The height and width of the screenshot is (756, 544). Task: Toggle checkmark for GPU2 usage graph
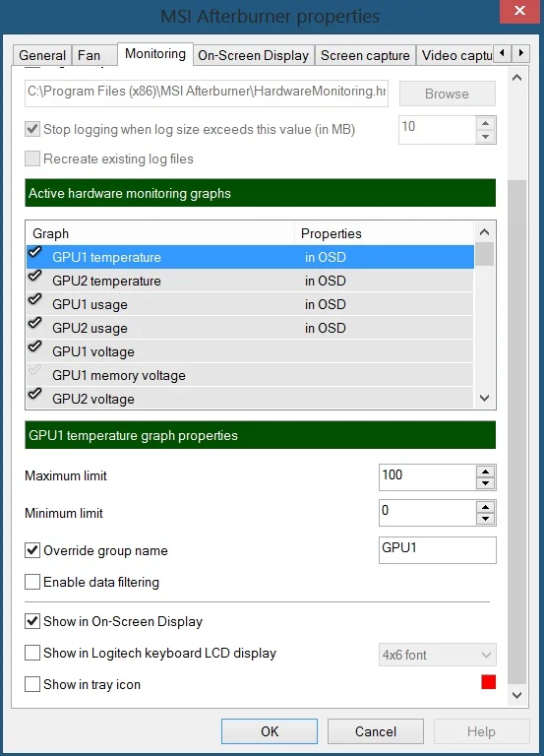pyautogui.click(x=34, y=323)
